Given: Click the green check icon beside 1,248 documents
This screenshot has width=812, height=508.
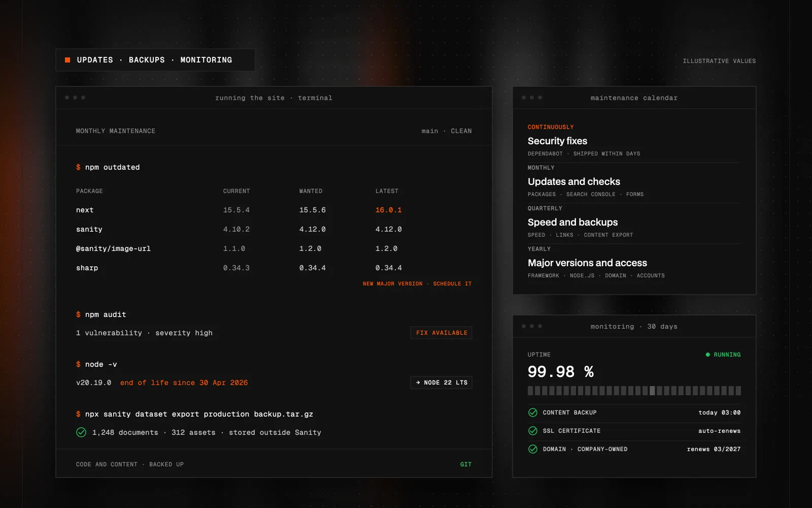Looking at the screenshot, I should pyautogui.click(x=81, y=432).
